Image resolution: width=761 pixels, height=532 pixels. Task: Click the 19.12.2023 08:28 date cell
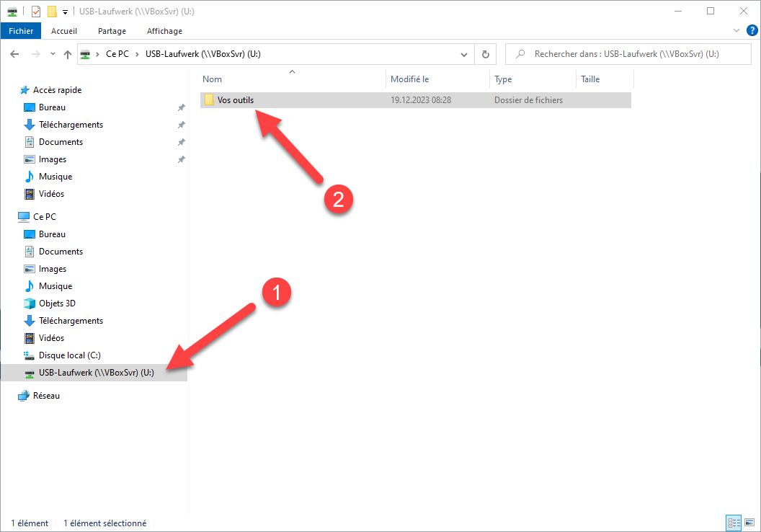pyautogui.click(x=421, y=100)
